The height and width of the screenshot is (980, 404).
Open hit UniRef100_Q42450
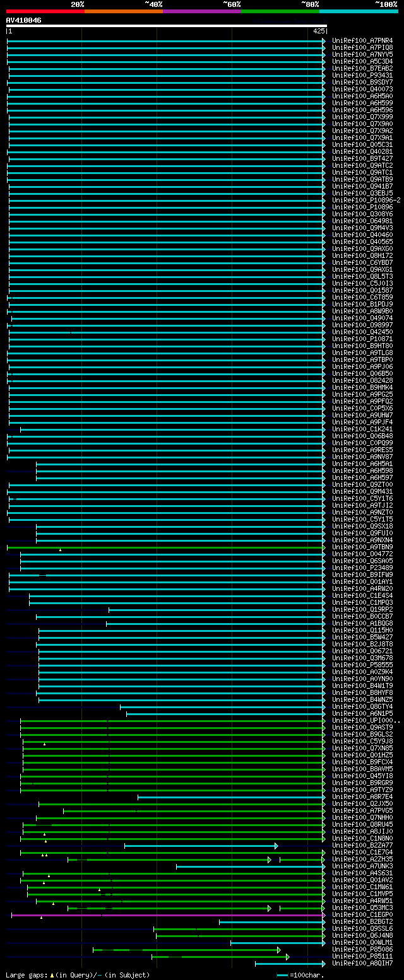click(362, 332)
